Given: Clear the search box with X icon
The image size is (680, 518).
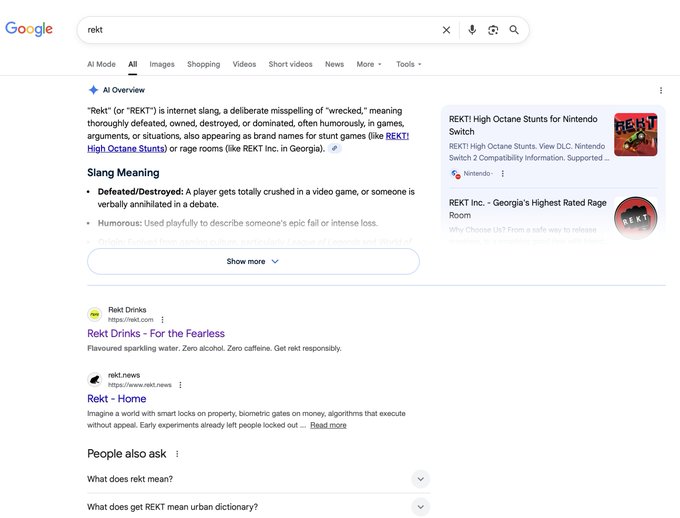Looking at the screenshot, I should coord(447,30).
